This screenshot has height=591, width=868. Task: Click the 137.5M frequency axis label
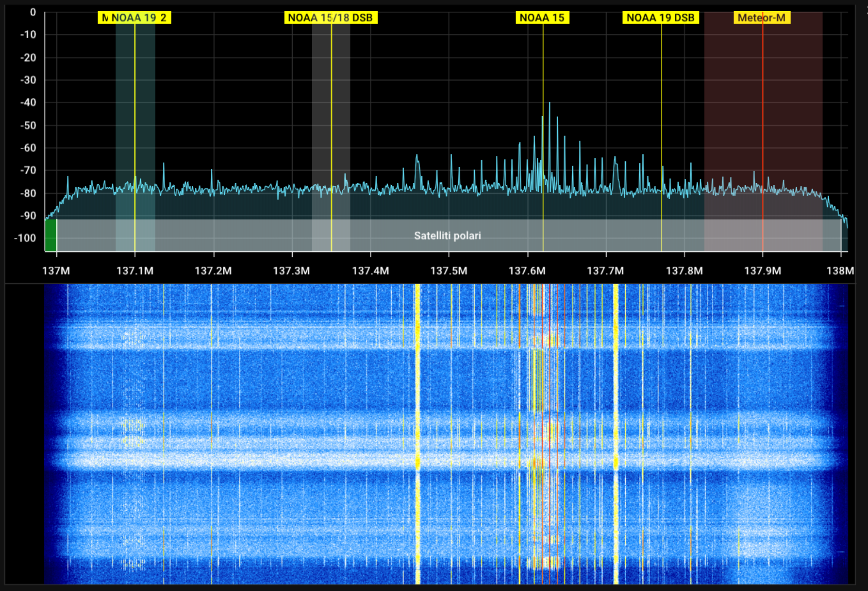448,271
